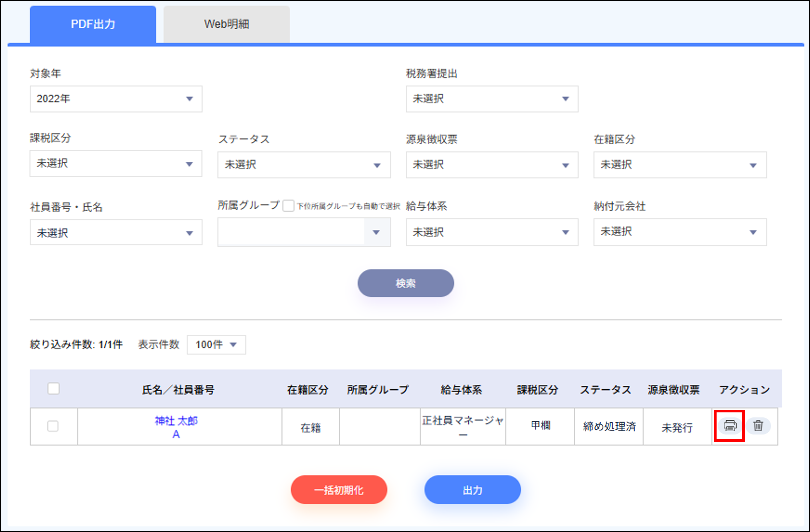Expand the 在籍区分 dropdown

(x=680, y=165)
